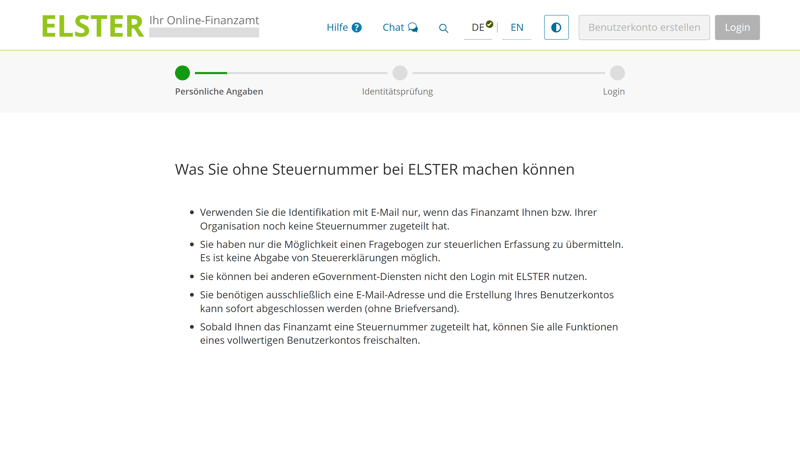Click the Hilfe question mark icon
Viewport: 800px width, 450px height.
pos(357,28)
